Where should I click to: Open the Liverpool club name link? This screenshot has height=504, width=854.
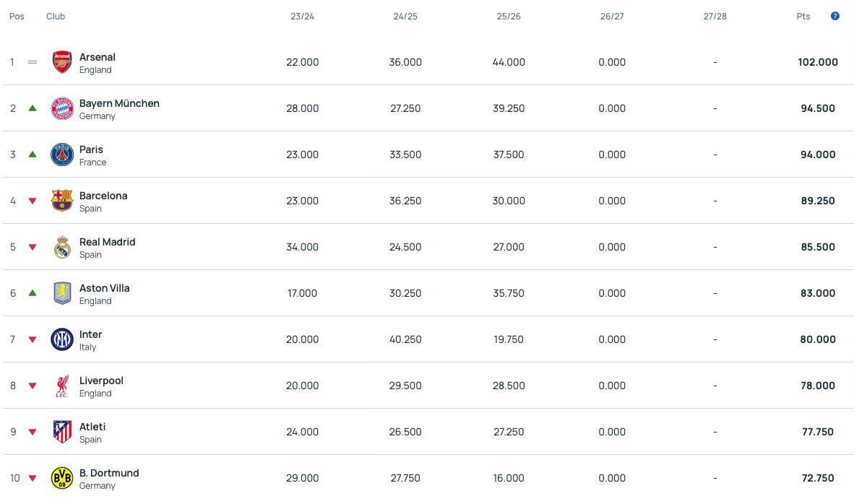[101, 381]
